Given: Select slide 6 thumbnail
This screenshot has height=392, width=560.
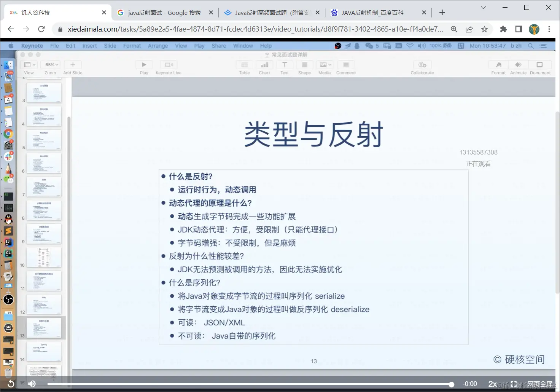Looking at the screenshot, I should point(44,163).
